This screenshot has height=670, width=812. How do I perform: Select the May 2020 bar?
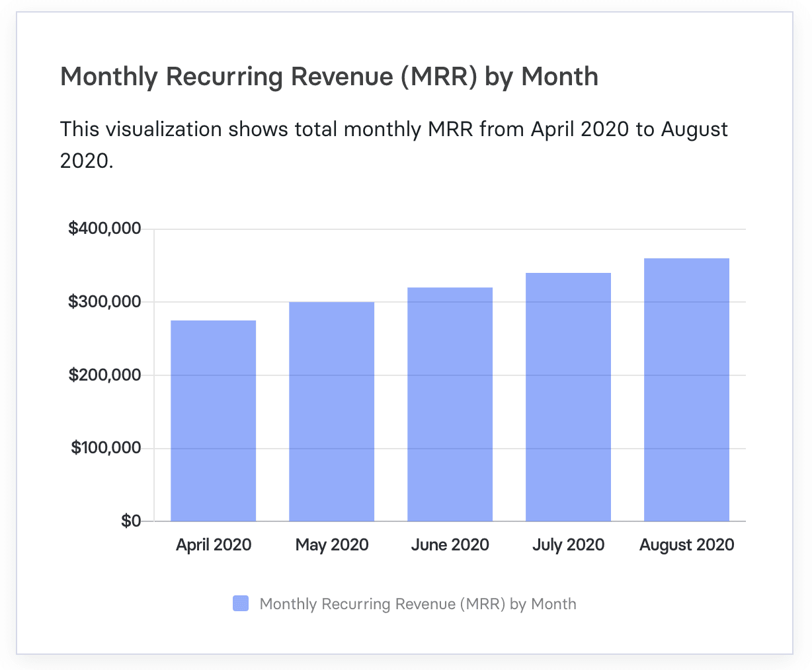tap(332, 412)
